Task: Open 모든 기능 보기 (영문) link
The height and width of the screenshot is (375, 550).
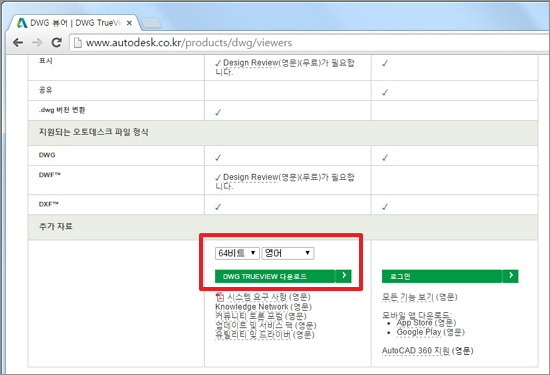Action: tap(420, 297)
